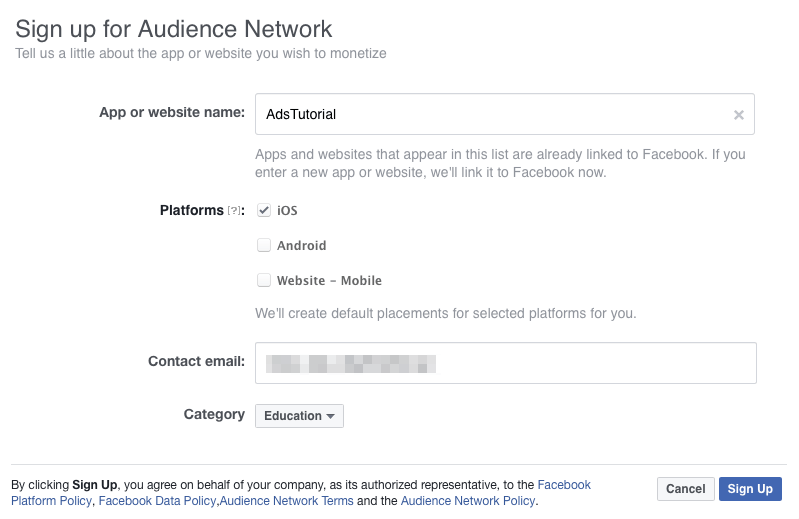Tick the Website – Mobile checkbox
Viewport: 799px width, 519px height.
coord(264,280)
